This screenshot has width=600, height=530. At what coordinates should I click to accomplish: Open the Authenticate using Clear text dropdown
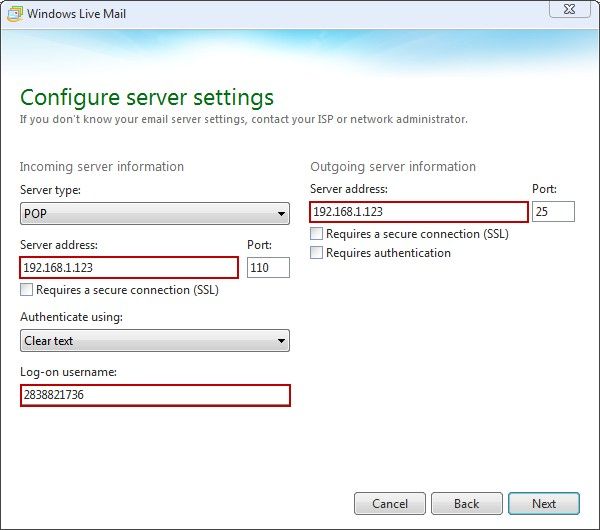(155, 341)
